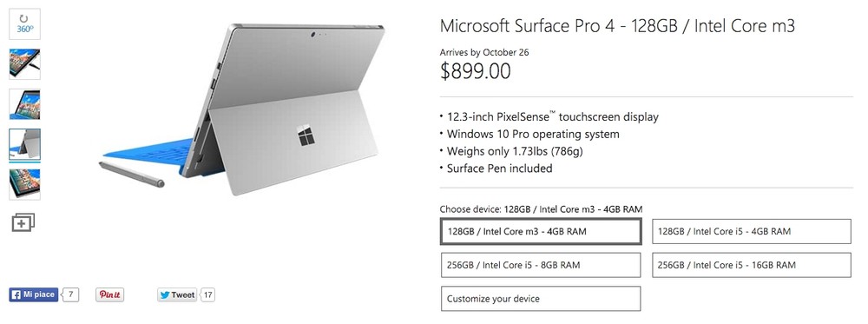Click the Microsoft Surface Pro 4 product title
The image size is (868, 324).
coord(617,26)
